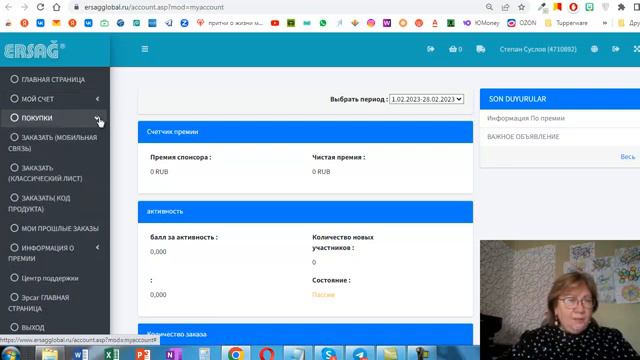Open Excel from the taskbar
The height and width of the screenshot is (360, 640).
pos(111,353)
